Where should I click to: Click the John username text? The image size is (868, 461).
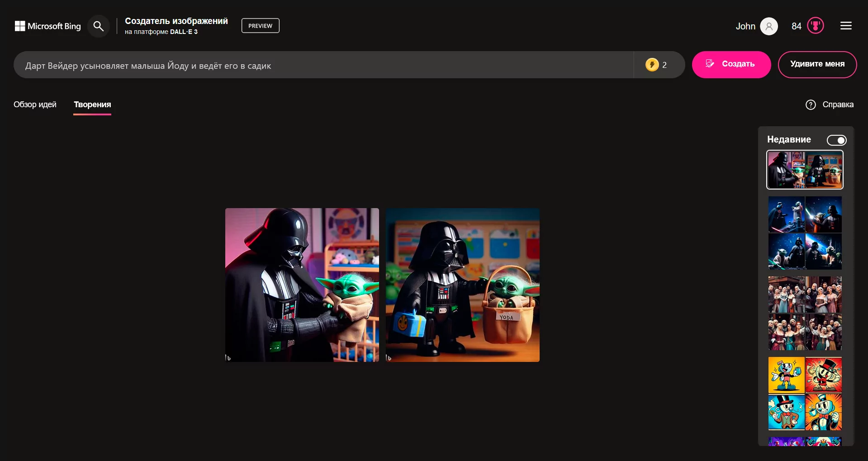coord(745,26)
